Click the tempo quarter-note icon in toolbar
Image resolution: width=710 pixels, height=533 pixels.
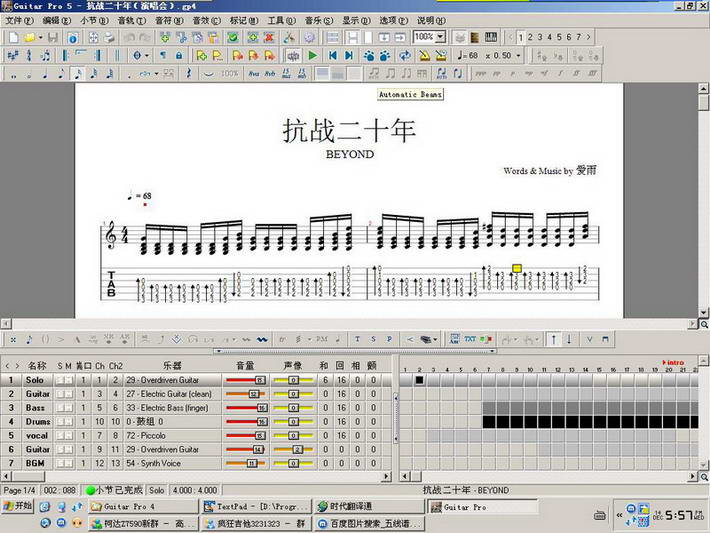tap(460, 56)
